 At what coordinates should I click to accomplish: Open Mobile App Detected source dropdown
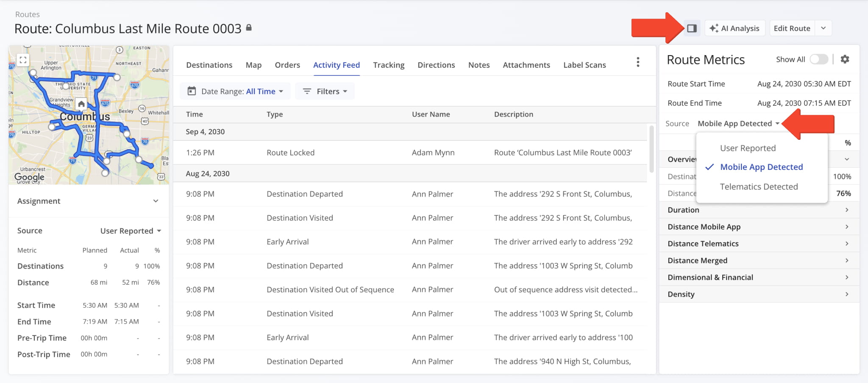(x=739, y=123)
